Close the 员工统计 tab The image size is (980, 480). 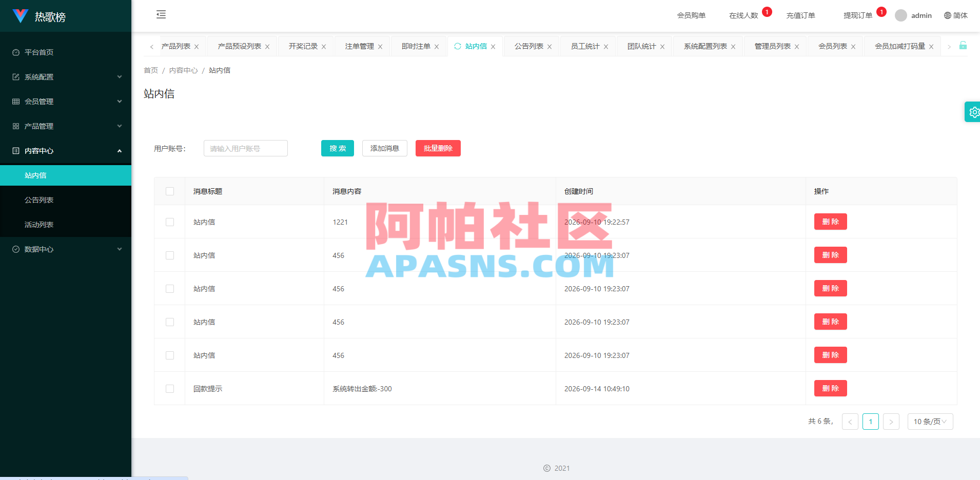pos(606,47)
